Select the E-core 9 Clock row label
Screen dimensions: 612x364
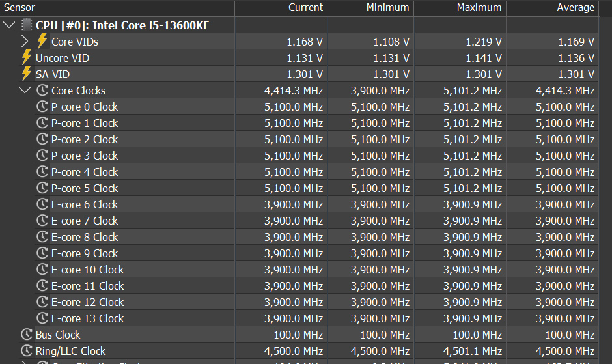[85, 253]
